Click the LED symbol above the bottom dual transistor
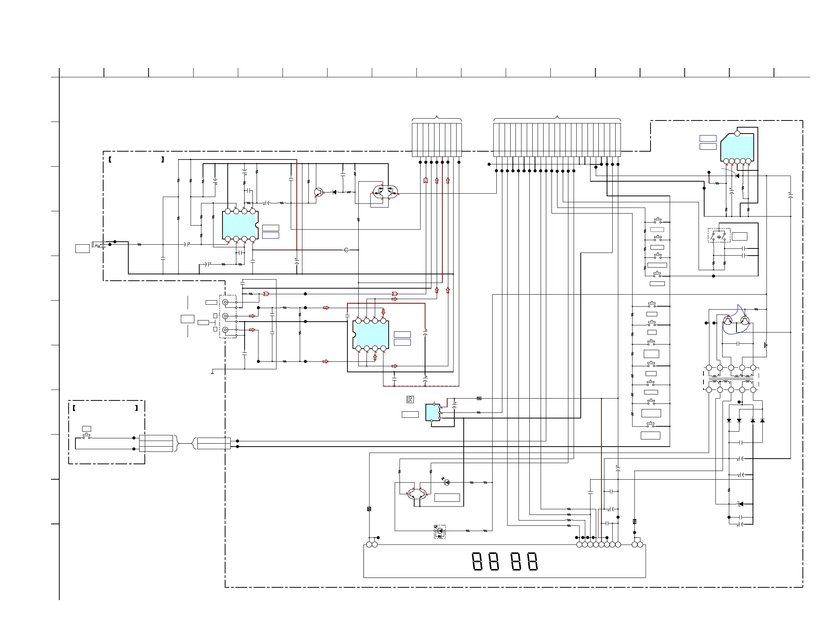Viewport: 840px width, 632px height. tap(446, 482)
